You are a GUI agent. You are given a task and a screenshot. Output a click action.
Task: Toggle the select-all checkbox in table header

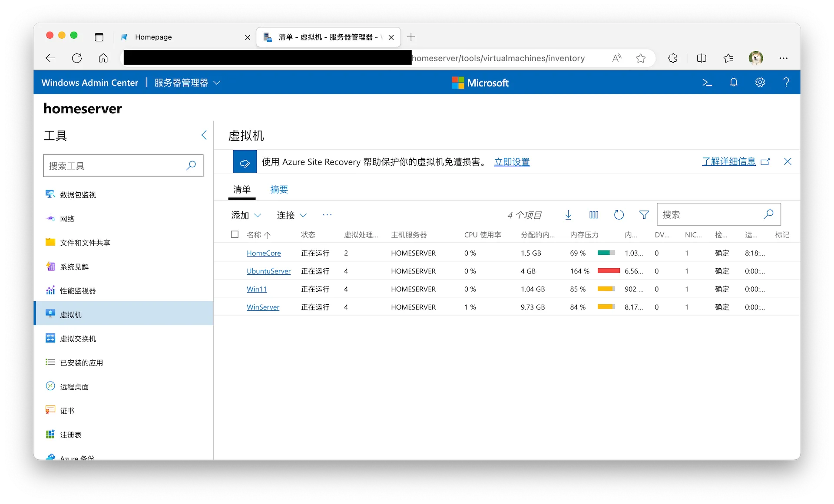click(x=235, y=234)
